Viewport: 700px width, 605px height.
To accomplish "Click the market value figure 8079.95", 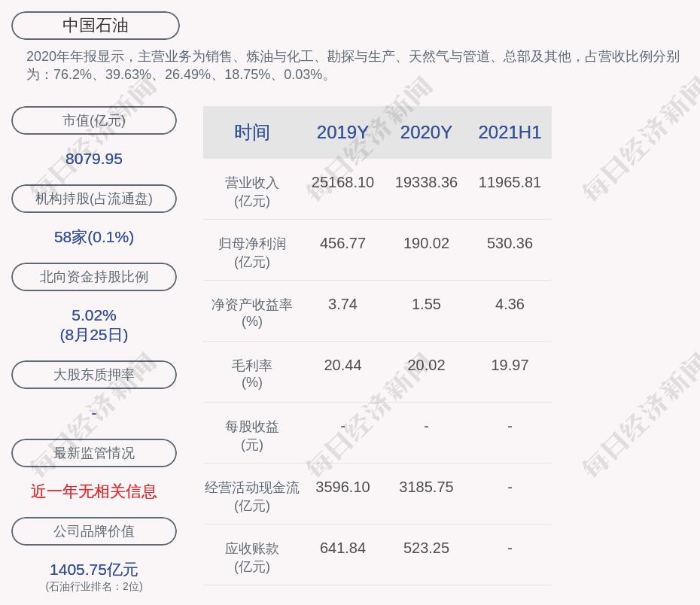I will [94, 159].
